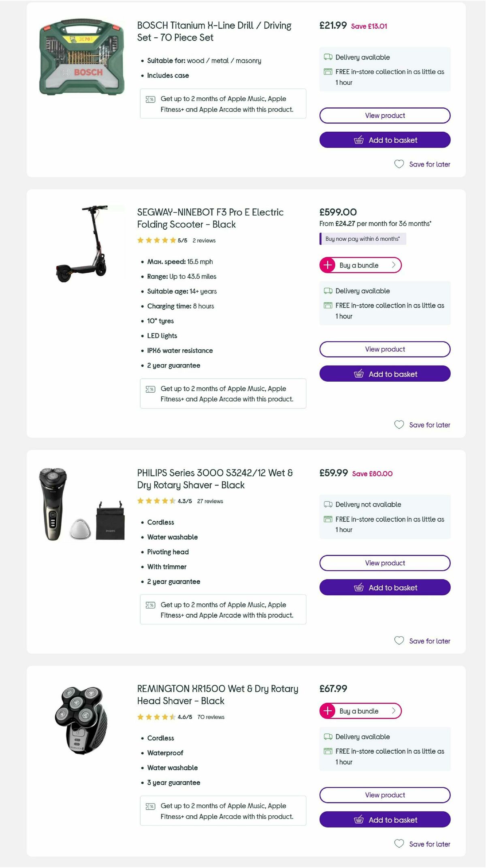Click the five-star rating on Segway scooter
This screenshot has width=486, height=868.
coord(156,240)
